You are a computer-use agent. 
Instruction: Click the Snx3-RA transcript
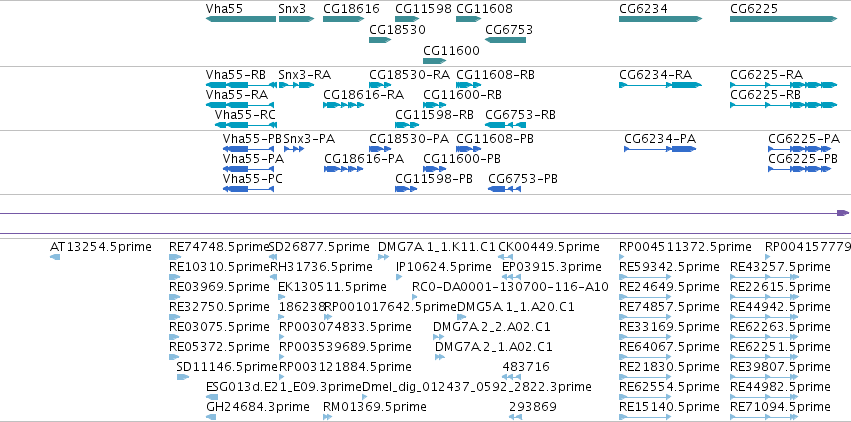[x=296, y=85]
